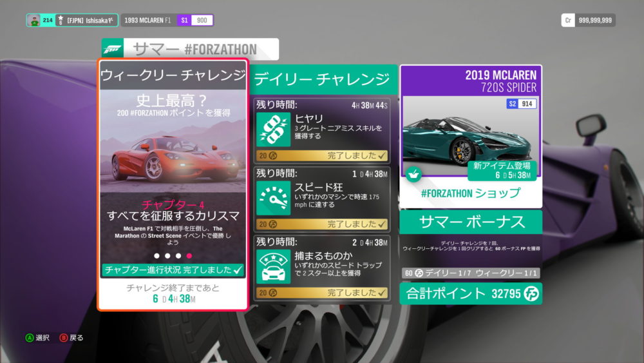Open the ウィークリー チャレンジ header
The image size is (644, 363).
pos(173,75)
